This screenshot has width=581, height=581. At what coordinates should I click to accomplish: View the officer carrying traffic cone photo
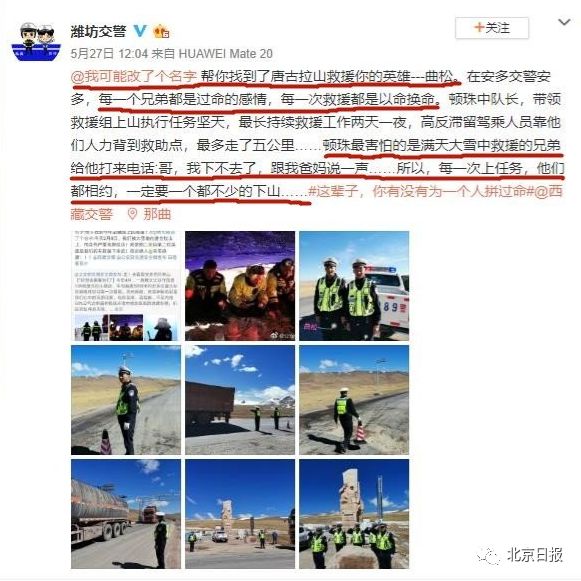click(354, 400)
